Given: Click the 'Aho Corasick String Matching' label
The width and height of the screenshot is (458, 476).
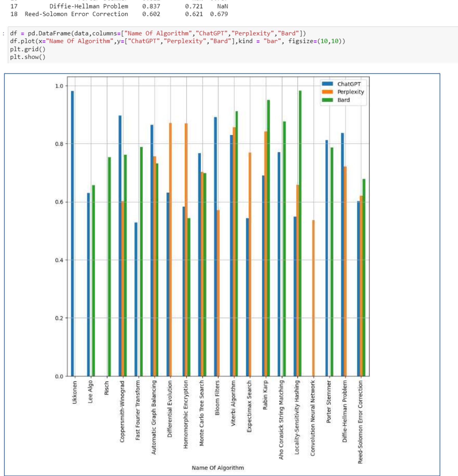Looking at the screenshot, I should 281,420.
